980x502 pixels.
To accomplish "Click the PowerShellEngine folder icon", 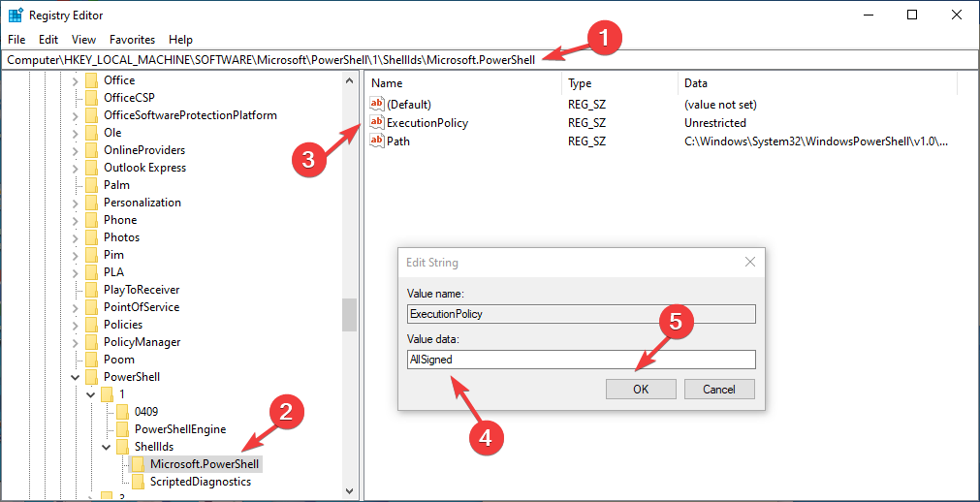I will coord(123,429).
